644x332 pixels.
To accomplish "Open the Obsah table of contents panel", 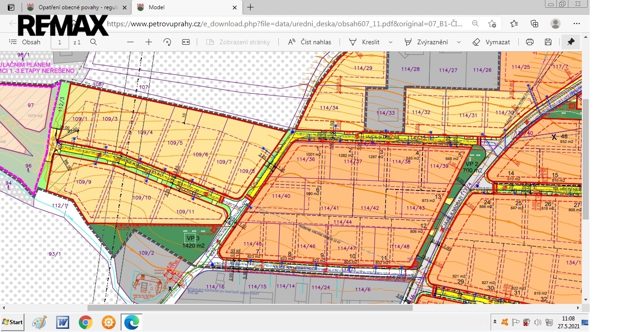I will coord(25,42).
